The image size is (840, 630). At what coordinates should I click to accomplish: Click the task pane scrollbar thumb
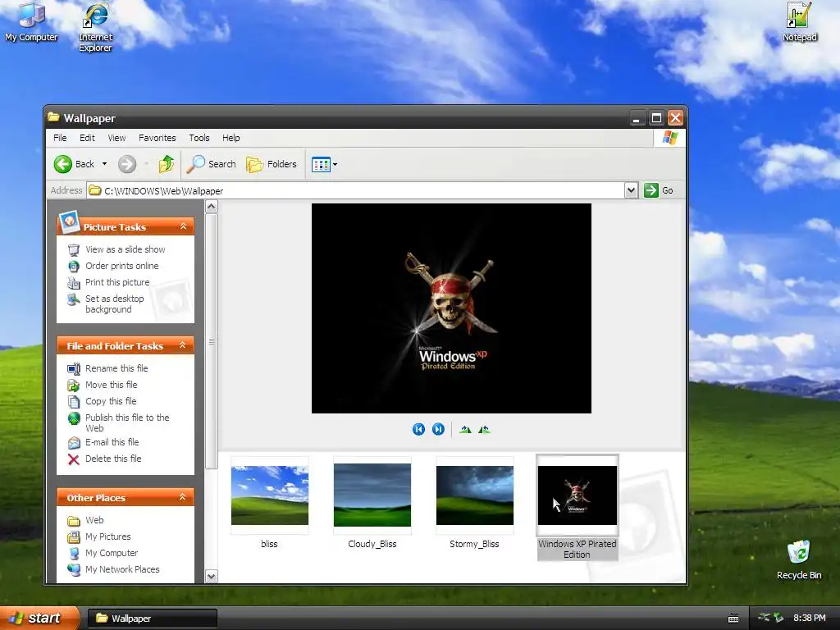(x=212, y=341)
